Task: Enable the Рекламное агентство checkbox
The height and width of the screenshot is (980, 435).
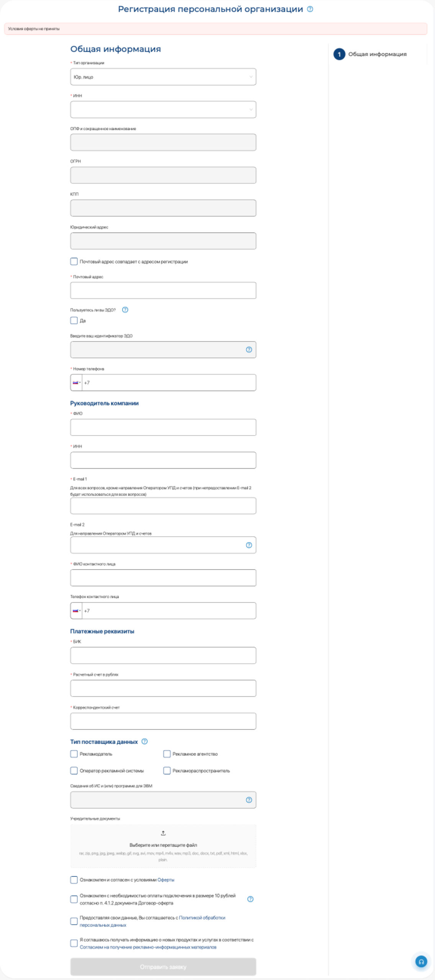Action: pos(167,754)
